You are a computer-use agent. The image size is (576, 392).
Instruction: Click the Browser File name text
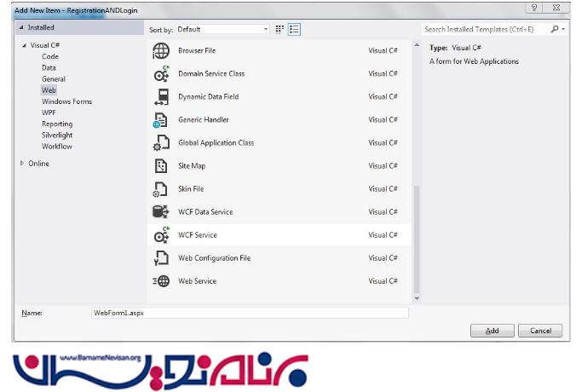pos(197,50)
